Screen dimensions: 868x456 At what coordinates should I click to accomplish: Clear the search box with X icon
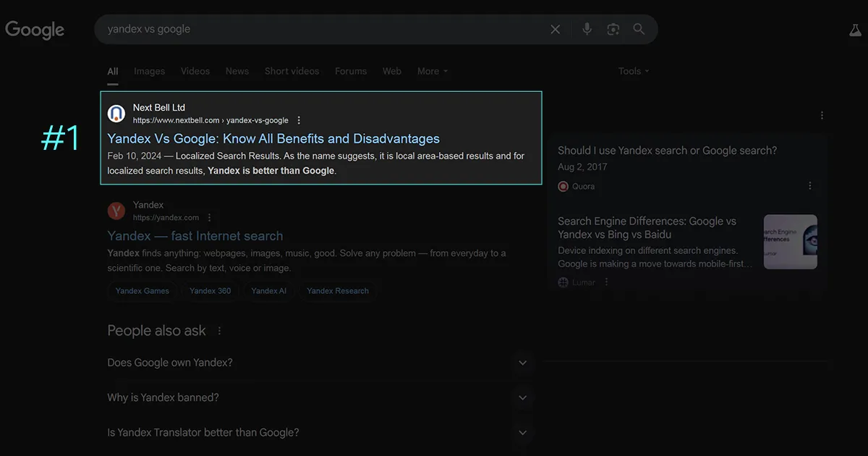pos(556,30)
